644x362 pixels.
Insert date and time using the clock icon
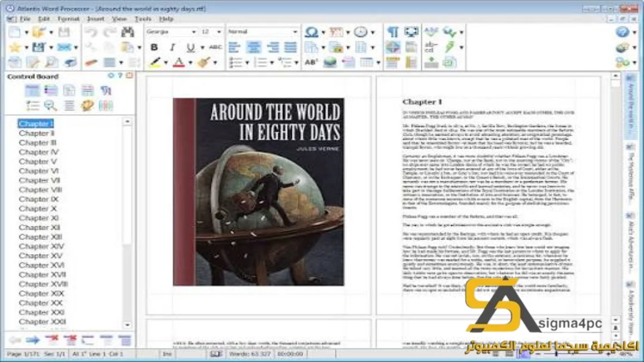[x=361, y=32]
